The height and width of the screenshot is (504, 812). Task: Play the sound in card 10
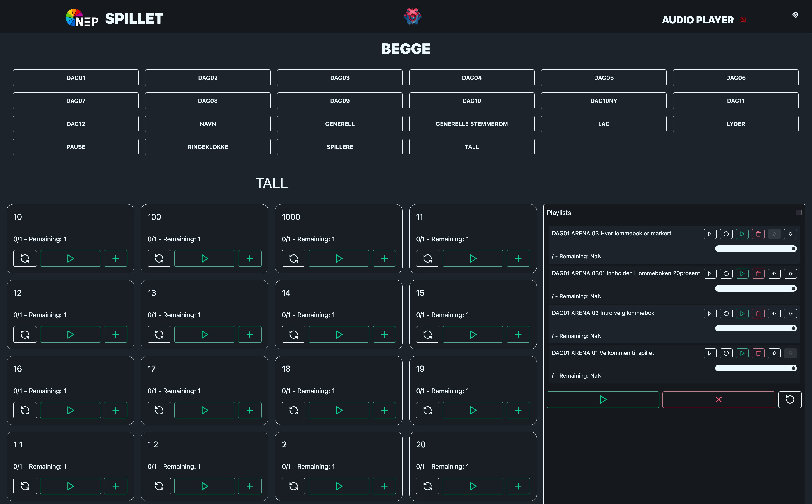70,258
